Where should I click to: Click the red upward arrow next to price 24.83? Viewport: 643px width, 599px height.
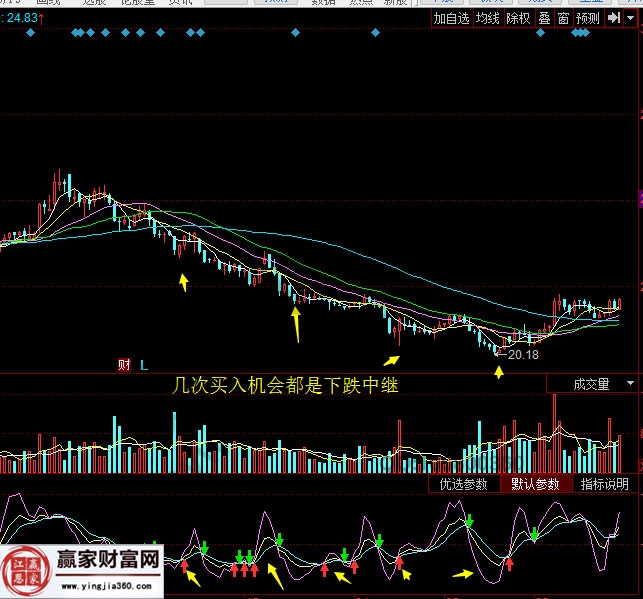42,17
